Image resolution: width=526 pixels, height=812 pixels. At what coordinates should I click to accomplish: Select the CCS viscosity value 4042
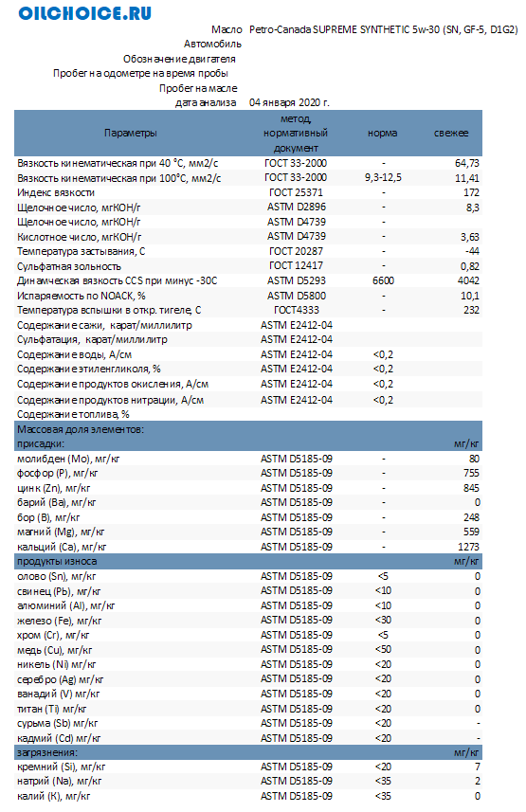tap(468, 280)
